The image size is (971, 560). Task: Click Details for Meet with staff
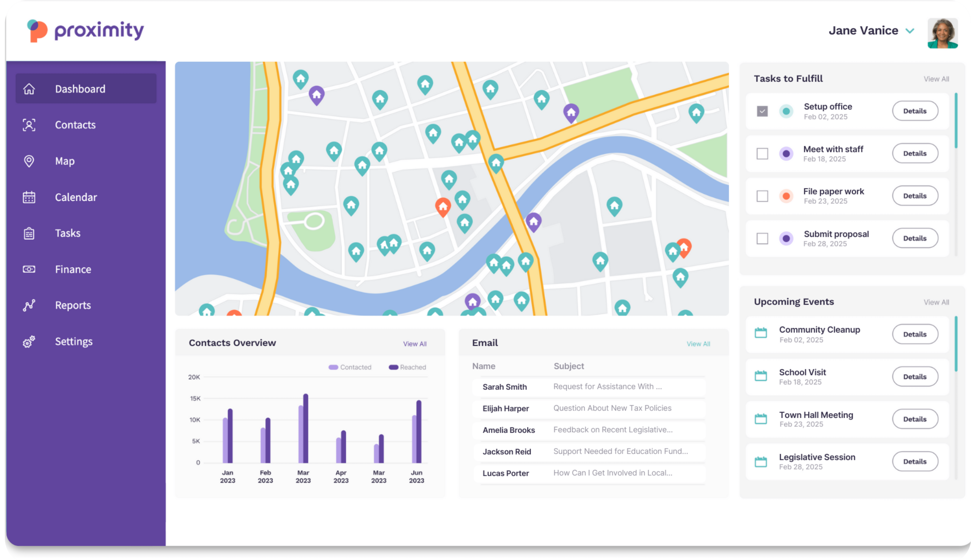915,153
